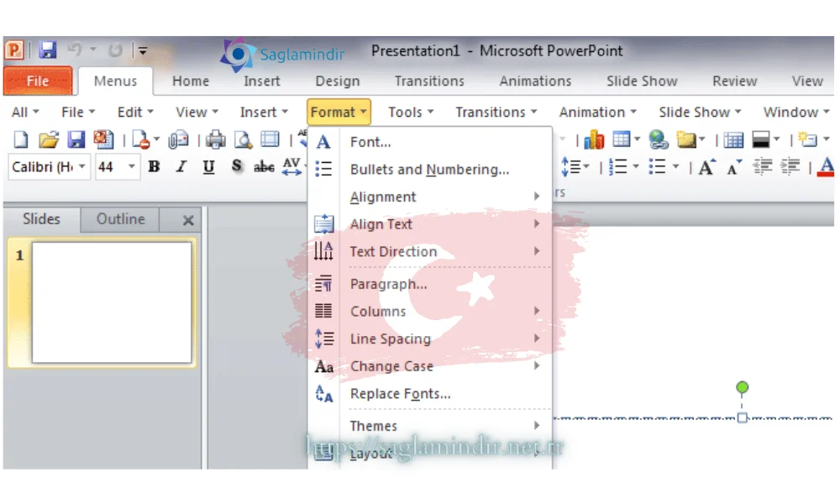Click the New Slide icon in toolbar
The height and width of the screenshot is (504, 840).
[807, 139]
